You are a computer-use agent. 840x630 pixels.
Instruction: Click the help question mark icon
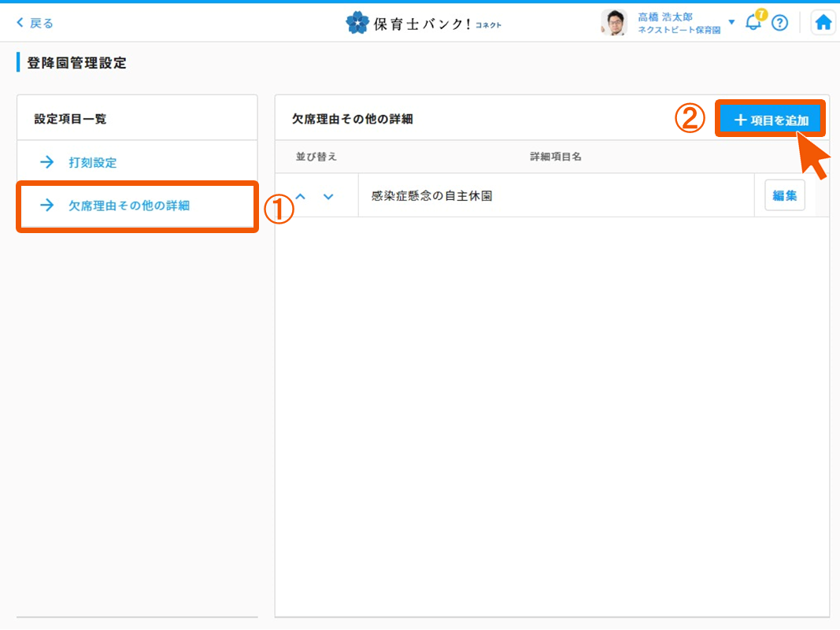[779, 23]
